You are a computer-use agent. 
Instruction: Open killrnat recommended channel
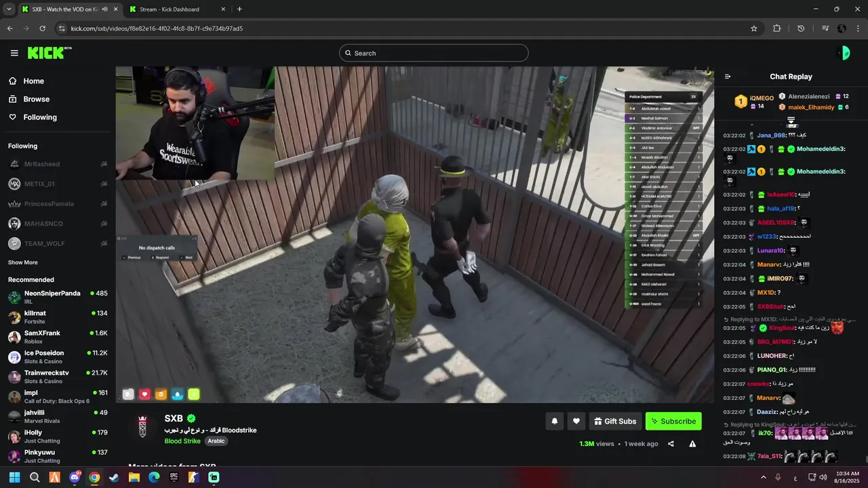coord(58,317)
